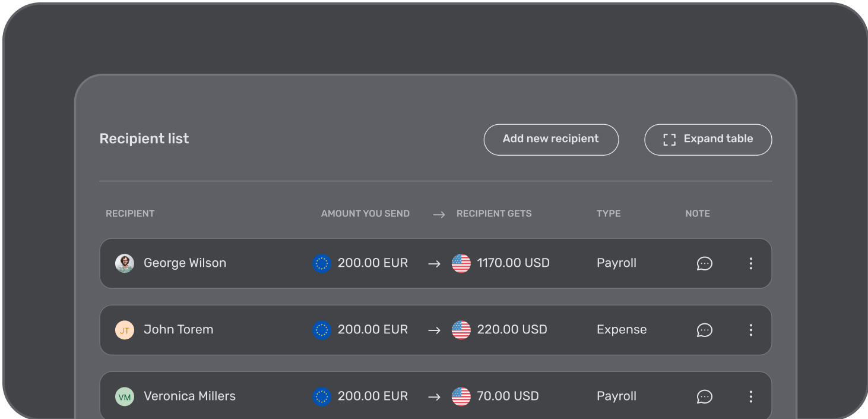Image resolution: width=868 pixels, height=419 pixels.
Task: Click EUR flag in George Wilson row
Action: pyautogui.click(x=322, y=263)
